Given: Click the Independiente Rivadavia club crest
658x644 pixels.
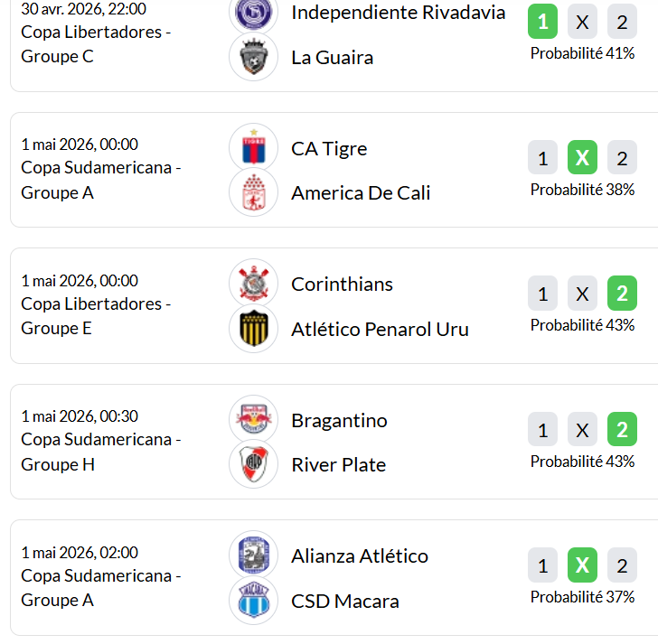Looking at the screenshot, I should coord(254,13).
